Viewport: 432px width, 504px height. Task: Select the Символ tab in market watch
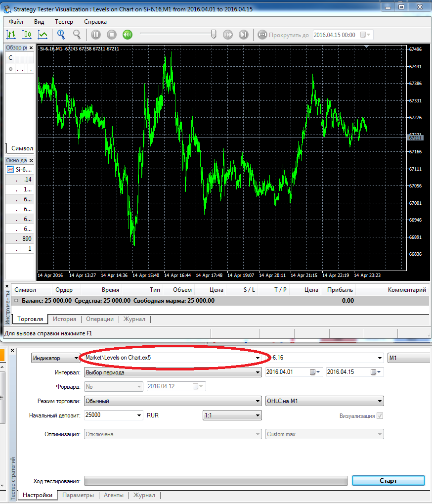(21, 148)
